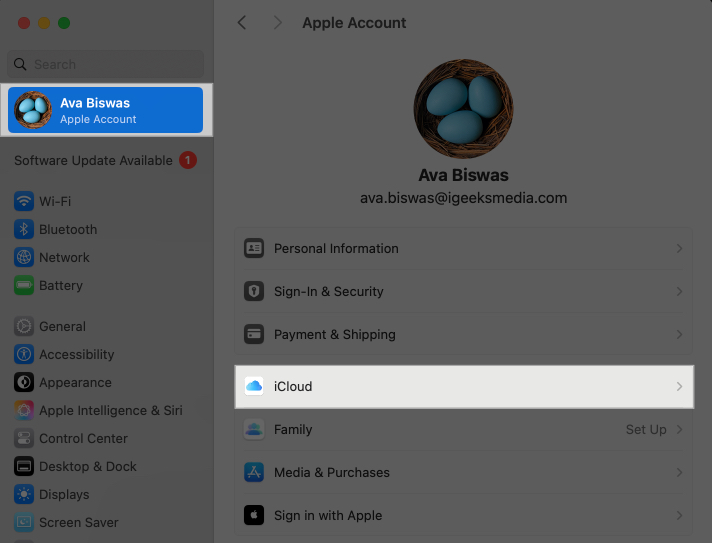Click the green maximize window button
This screenshot has height=543, width=712.
[64, 23]
